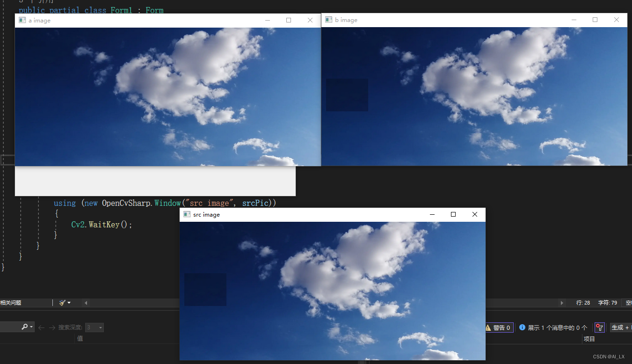Click the 项目 column header
632x364 pixels.
tap(589, 339)
